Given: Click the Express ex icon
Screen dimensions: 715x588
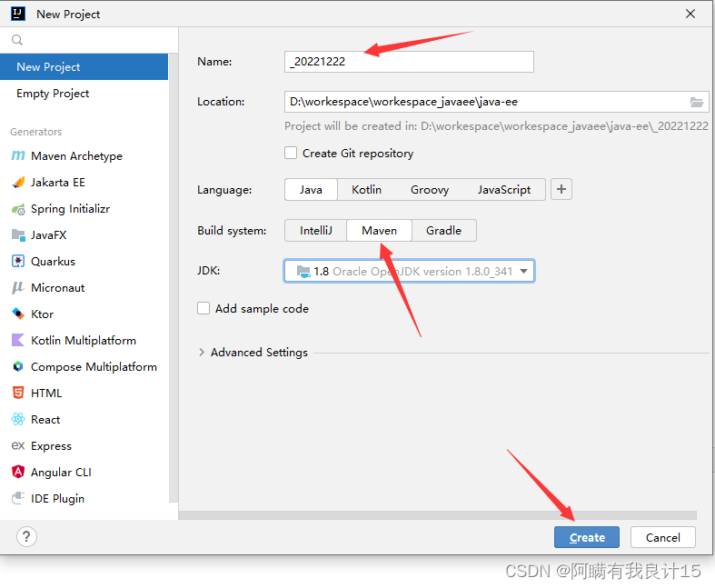Looking at the screenshot, I should coord(18,445).
